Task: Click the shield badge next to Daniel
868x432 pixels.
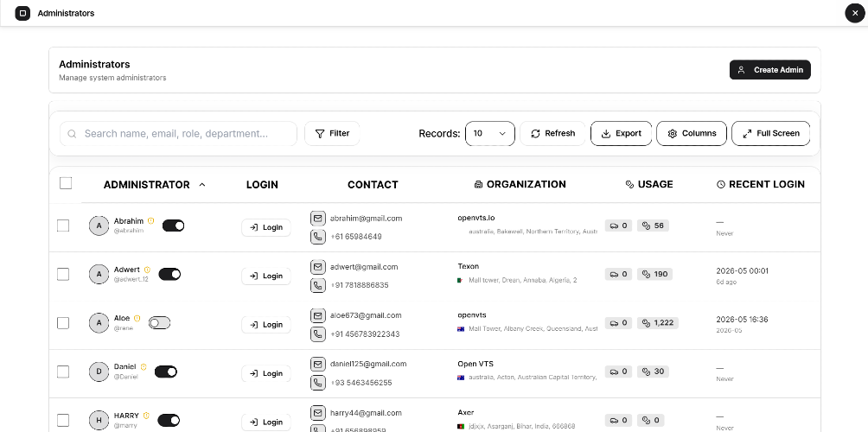Action: pyautogui.click(x=144, y=366)
